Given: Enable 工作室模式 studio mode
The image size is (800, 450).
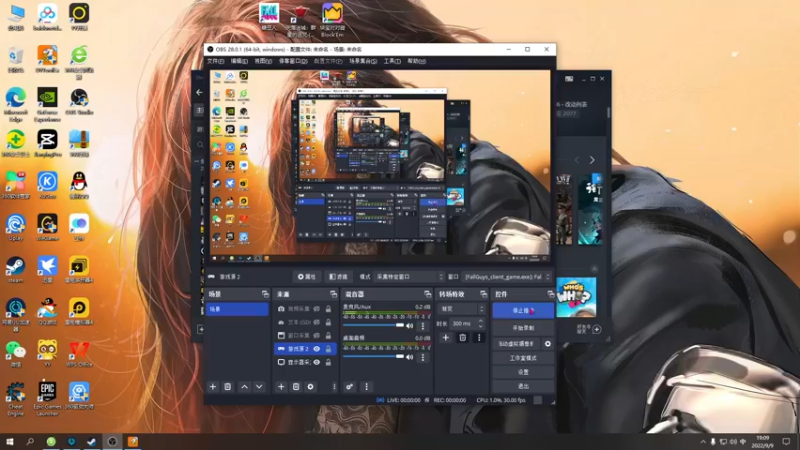Looking at the screenshot, I should 523,358.
